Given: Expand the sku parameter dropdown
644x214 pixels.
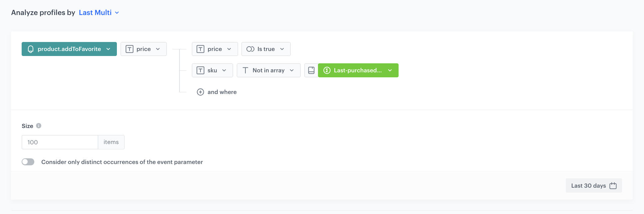Looking at the screenshot, I should coord(224,70).
